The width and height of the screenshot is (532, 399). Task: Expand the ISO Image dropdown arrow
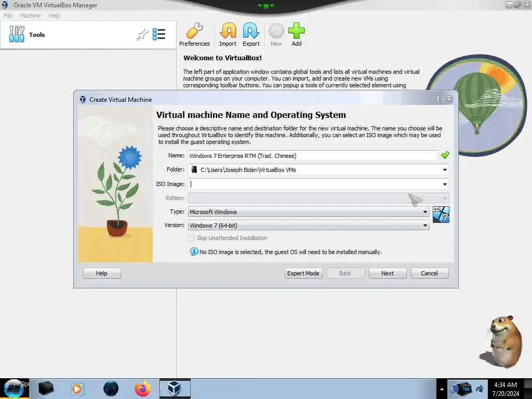[x=445, y=184]
